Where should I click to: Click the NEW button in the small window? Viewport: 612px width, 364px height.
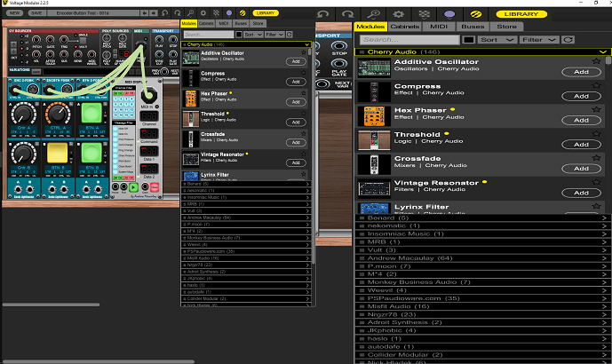(15, 13)
